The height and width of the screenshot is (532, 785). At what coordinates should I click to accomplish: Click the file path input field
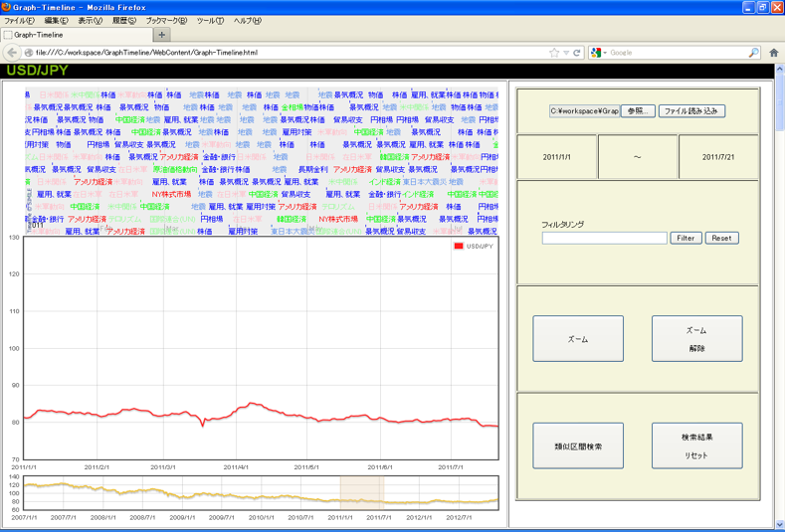(585, 111)
